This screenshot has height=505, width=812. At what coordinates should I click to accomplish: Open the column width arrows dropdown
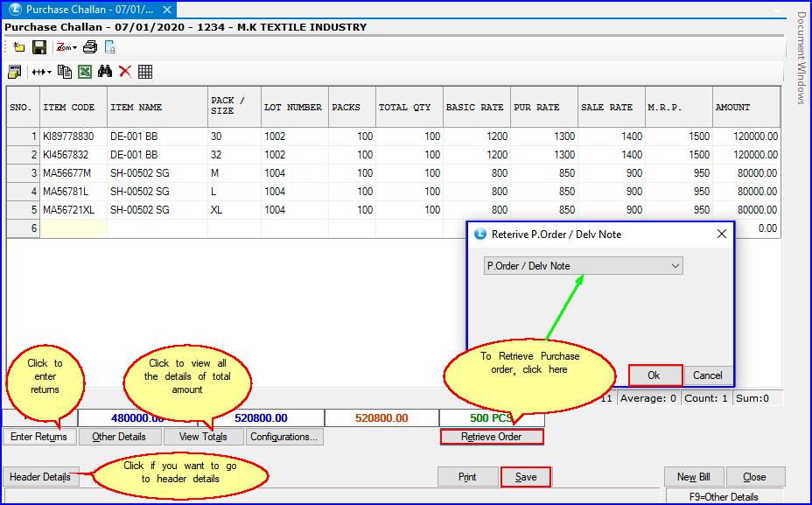pos(41,72)
